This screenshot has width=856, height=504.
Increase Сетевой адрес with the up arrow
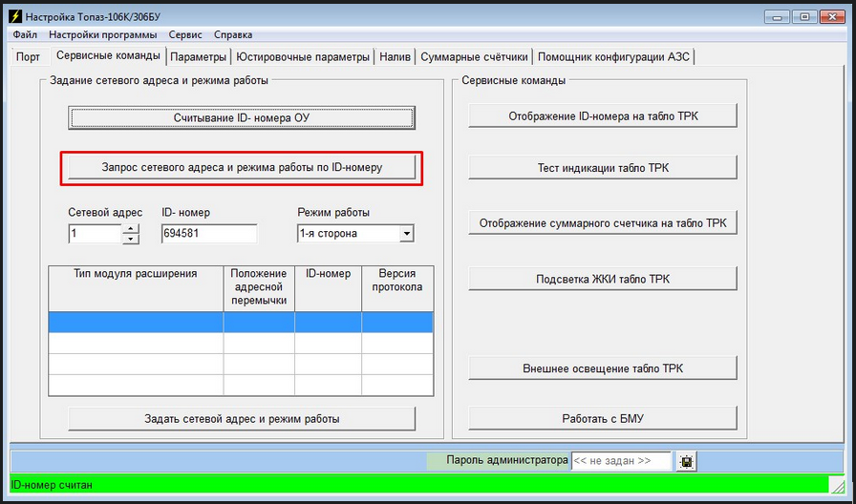pyautogui.click(x=131, y=228)
